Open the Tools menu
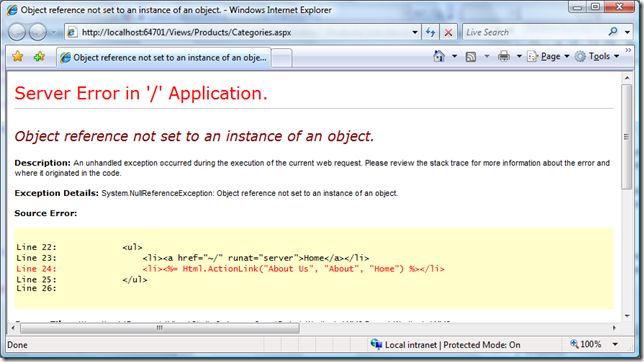The height and width of the screenshot is (362, 644). (597, 56)
